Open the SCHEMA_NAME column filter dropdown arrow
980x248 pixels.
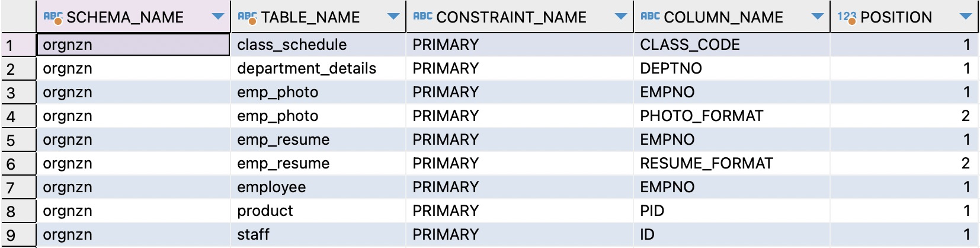pyautogui.click(x=217, y=17)
